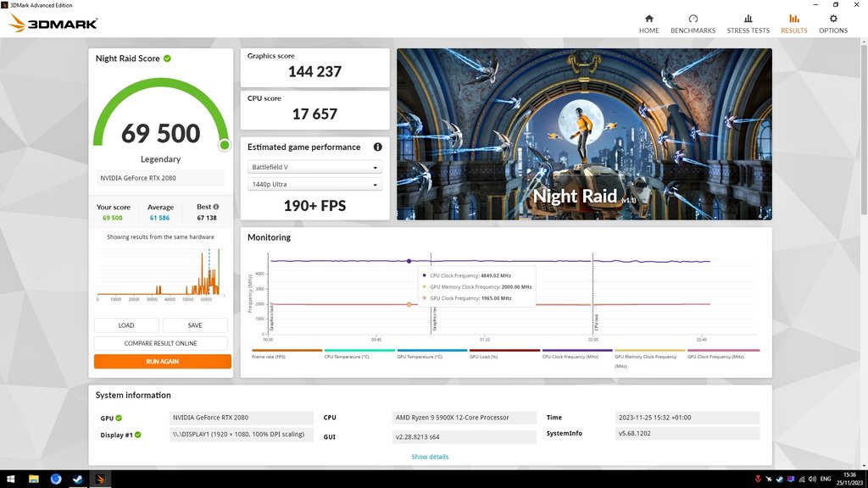Click the Night Raid preview image
The width and height of the screenshot is (868, 488).
point(584,134)
